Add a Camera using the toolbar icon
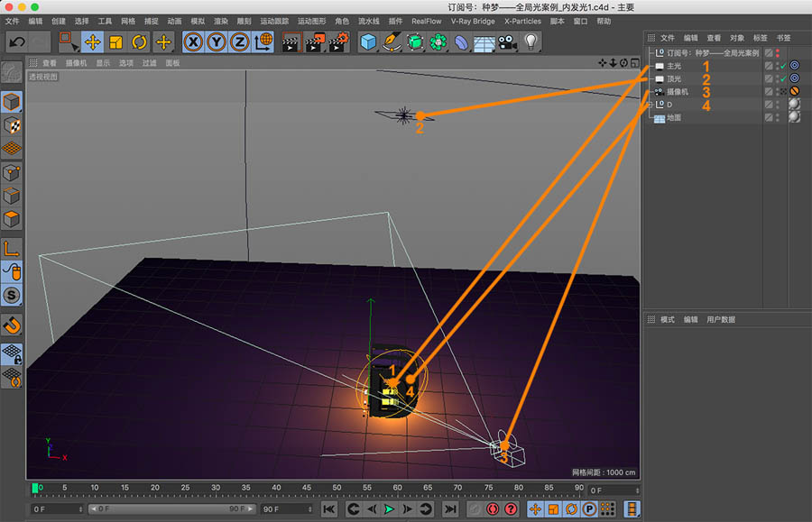Viewport: 812px width, 522px height. point(505,40)
